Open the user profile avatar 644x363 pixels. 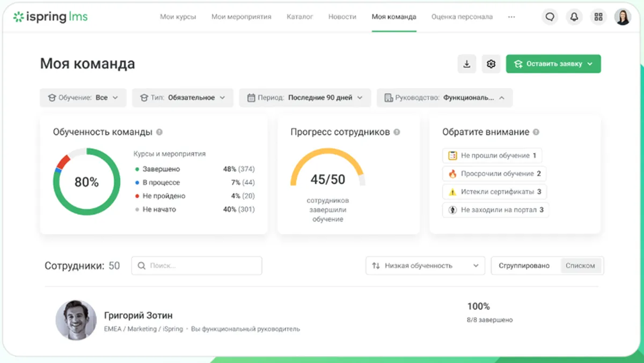tap(623, 17)
